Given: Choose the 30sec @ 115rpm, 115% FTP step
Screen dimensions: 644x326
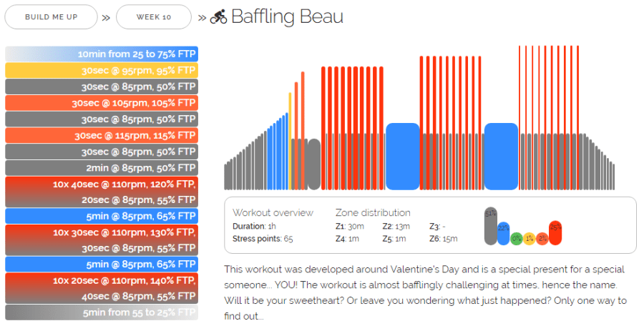Looking at the screenshot, I should (x=102, y=135).
